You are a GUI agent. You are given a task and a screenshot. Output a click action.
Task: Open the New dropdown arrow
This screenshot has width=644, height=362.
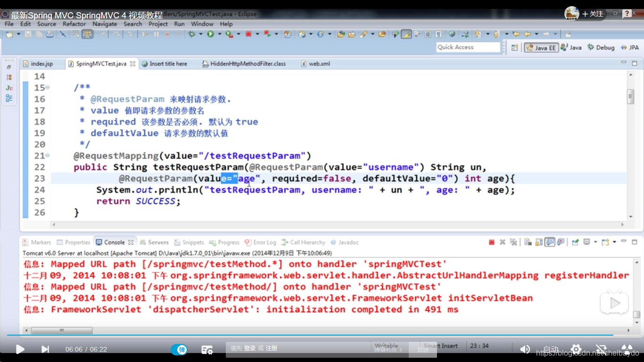[x=18, y=34]
